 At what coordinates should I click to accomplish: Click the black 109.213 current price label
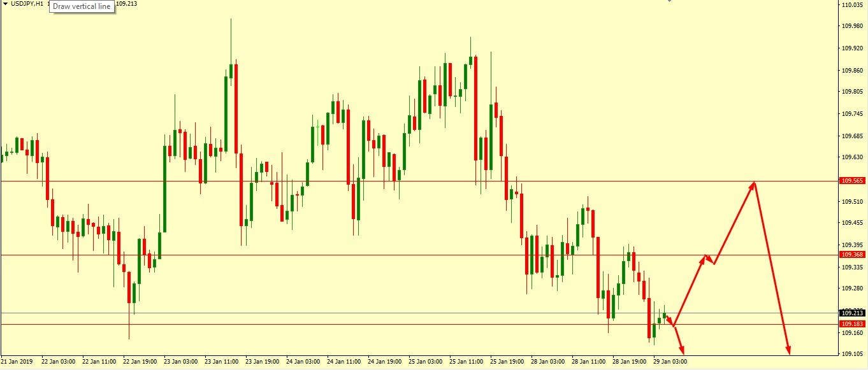click(853, 313)
